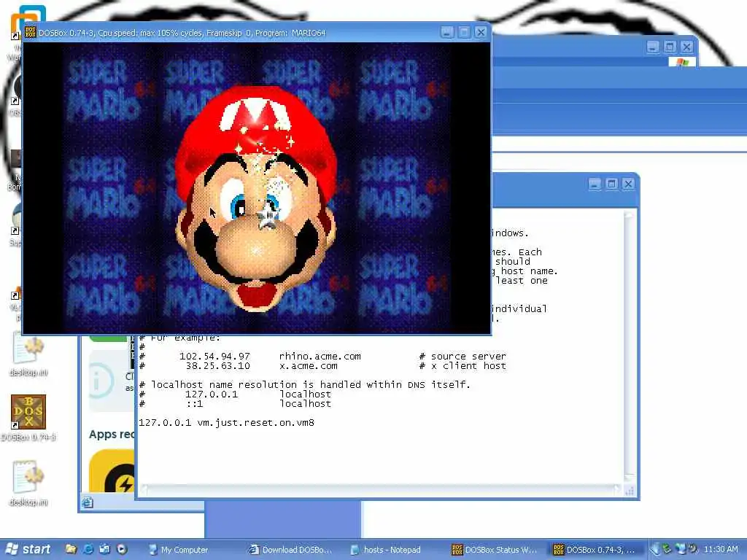747x560 pixels.
Task: Switch to DOSBox Status Window taskbar button
Action: coord(495,550)
